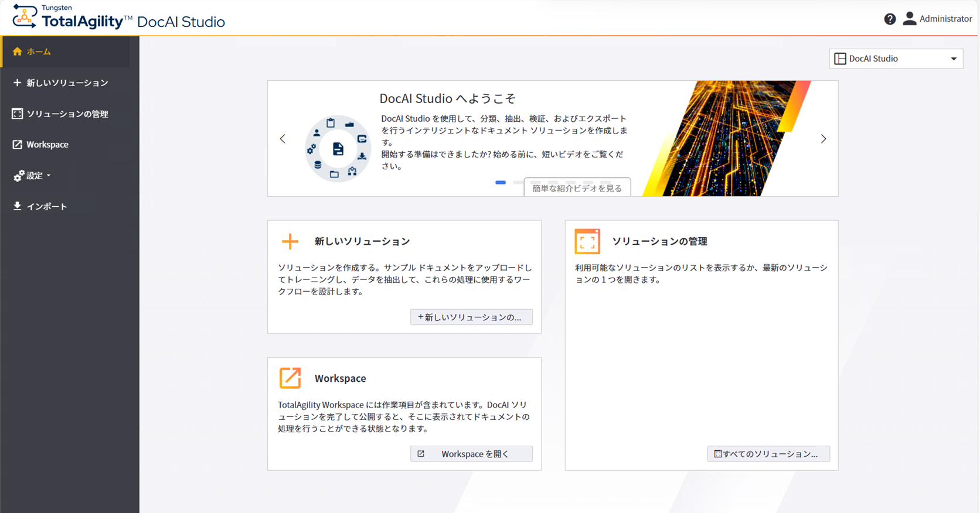Click the 新しいソリューション card title

[x=362, y=241]
